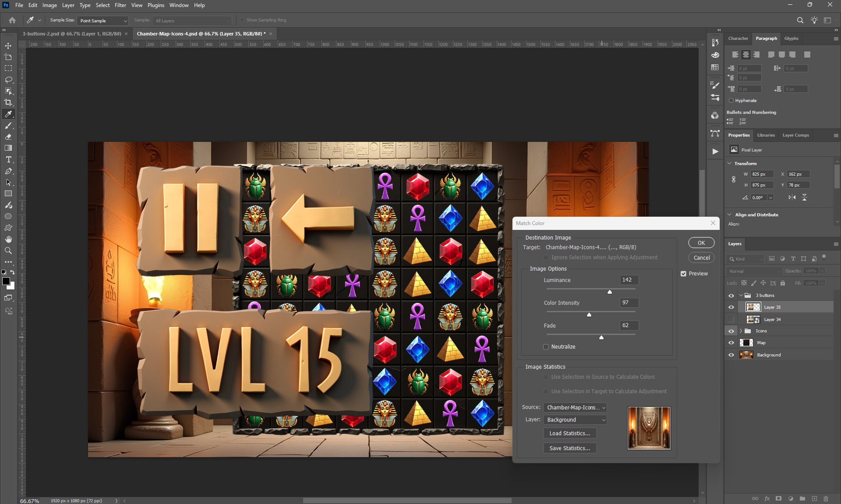Click the Move tool icon
This screenshot has height=504, width=841.
[x=8, y=46]
